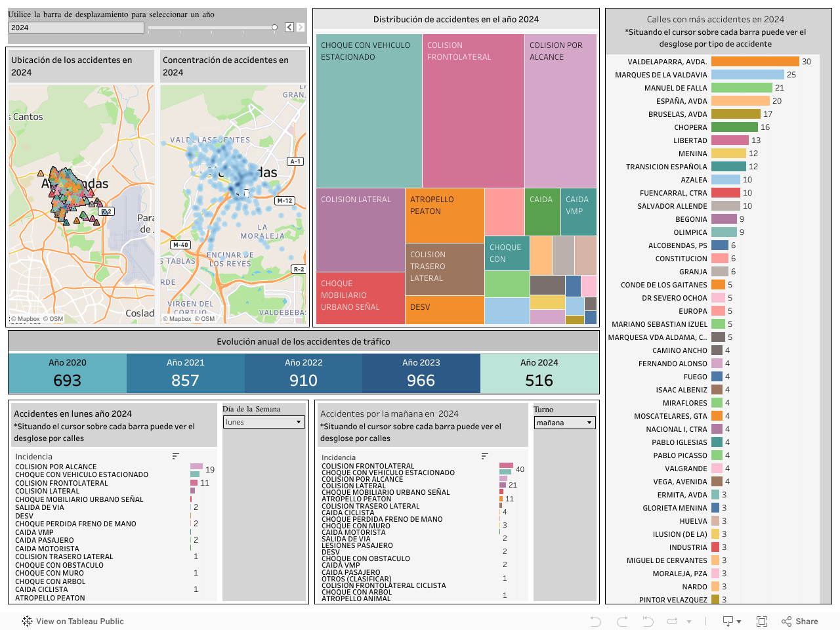Click the Tableau logo icon at bottom left

27,621
